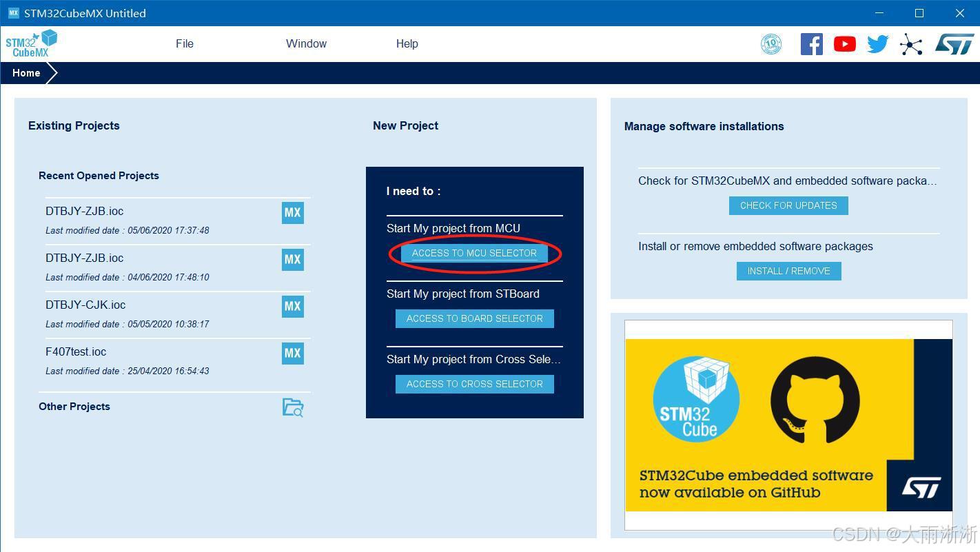This screenshot has width=980, height=552.
Task: Open the YouTube icon in the header
Action: 844,44
